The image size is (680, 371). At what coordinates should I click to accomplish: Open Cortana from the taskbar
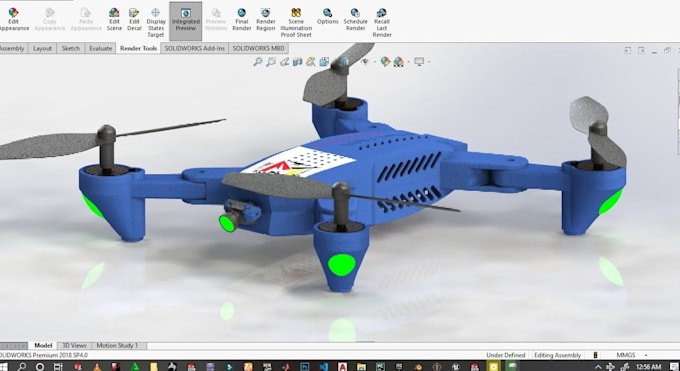[x=39, y=367]
